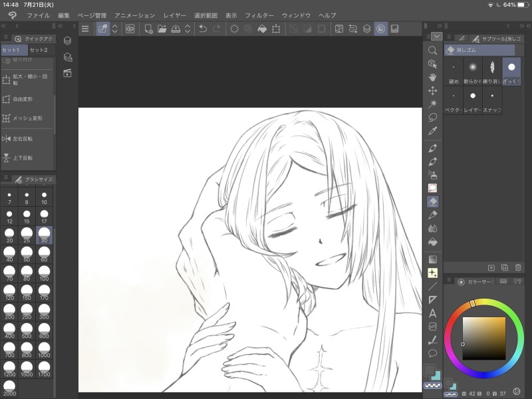Toggle the highlighted circle-frame button in command bar

tap(380, 29)
